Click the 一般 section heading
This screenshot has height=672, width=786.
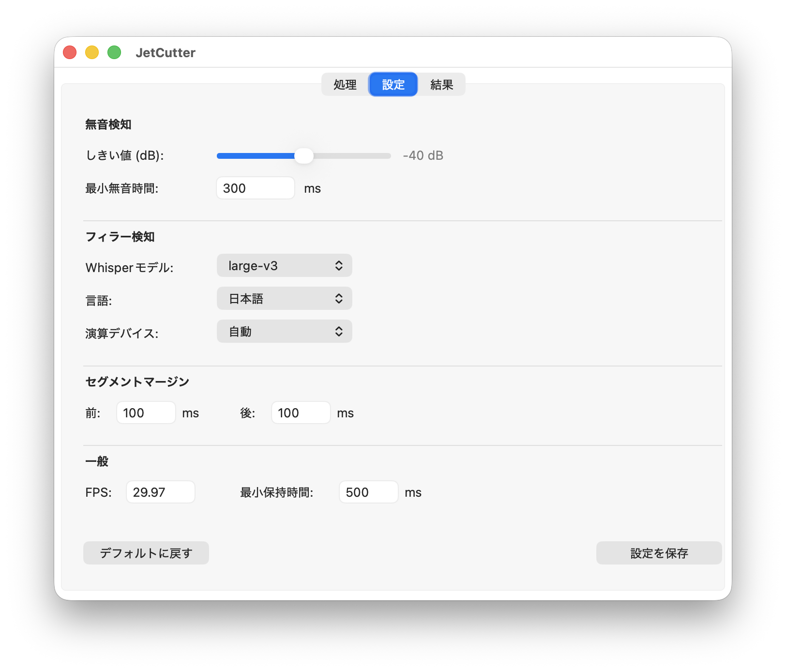(97, 461)
